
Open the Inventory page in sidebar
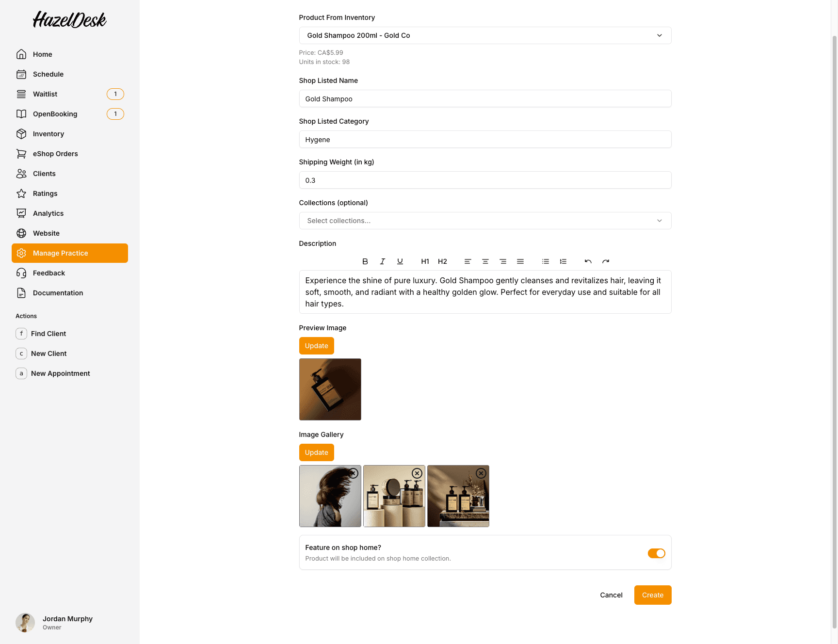click(x=48, y=134)
